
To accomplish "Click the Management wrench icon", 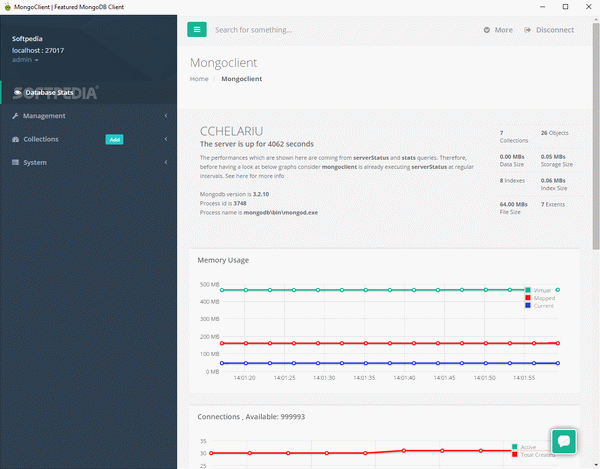I will click(15, 116).
